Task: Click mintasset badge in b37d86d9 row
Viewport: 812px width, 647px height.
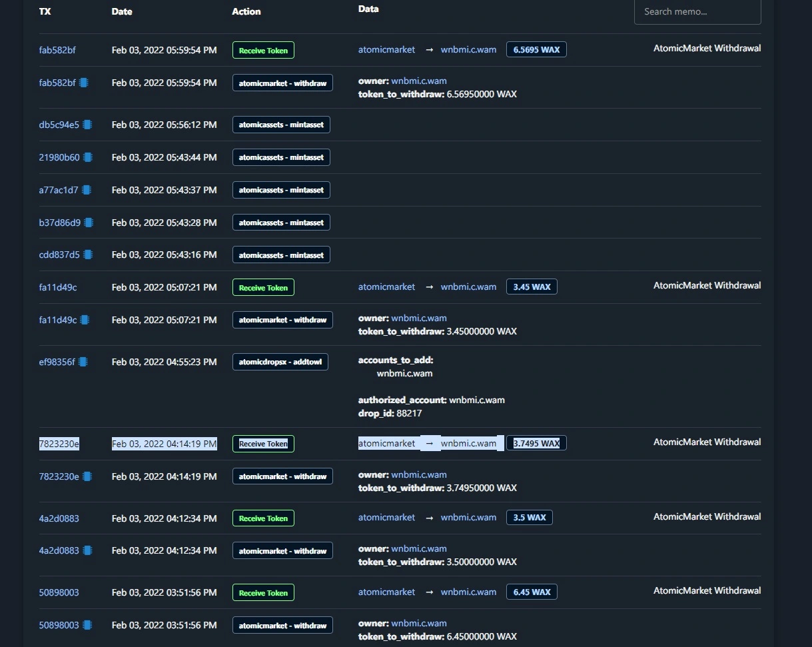Action: point(281,223)
